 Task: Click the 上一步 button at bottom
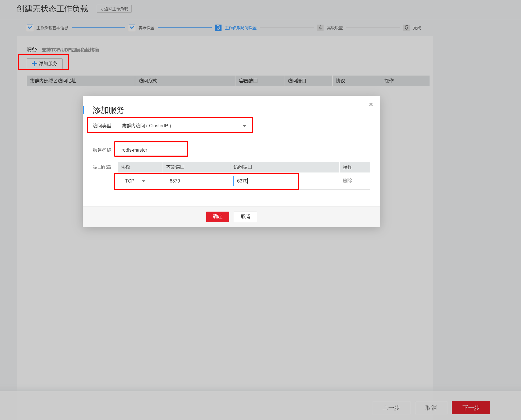391,408
